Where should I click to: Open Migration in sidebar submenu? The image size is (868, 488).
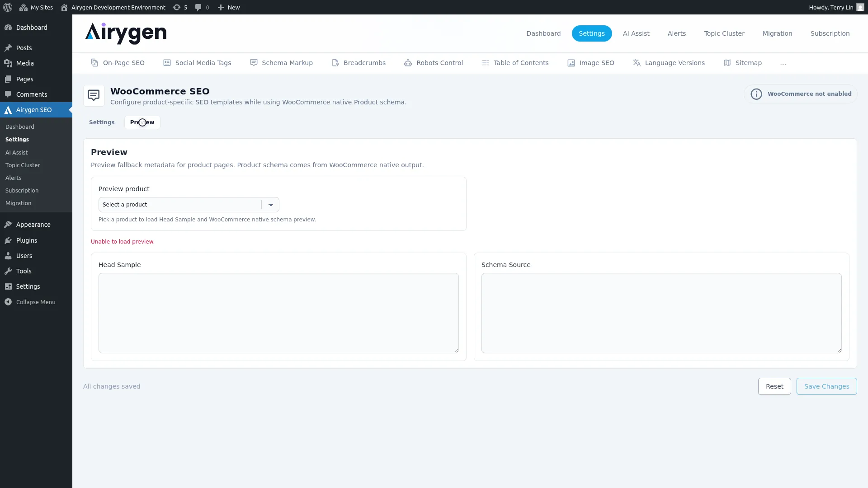19,203
